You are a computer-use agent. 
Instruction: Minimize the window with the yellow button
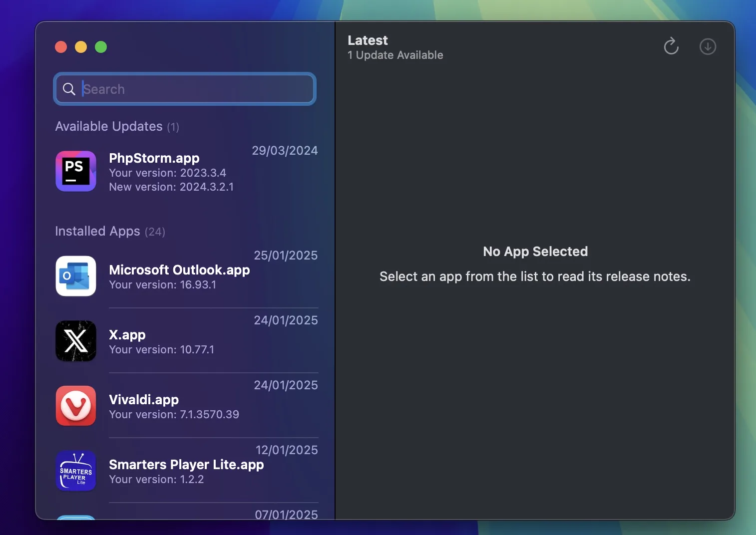pyautogui.click(x=81, y=47)
